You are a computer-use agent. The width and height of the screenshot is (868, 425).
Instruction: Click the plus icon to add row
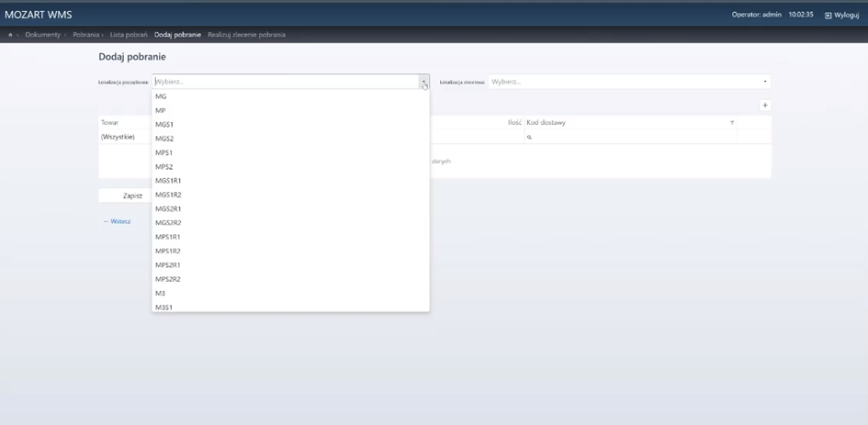[765, 106]
